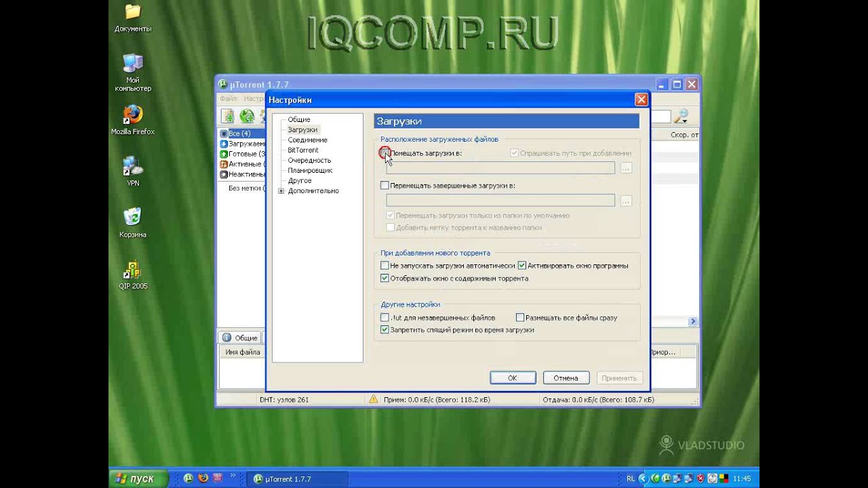Click the µTorrent quick launch icon
The width and height of the screenshot is (868, 488).
pos(188,479)
